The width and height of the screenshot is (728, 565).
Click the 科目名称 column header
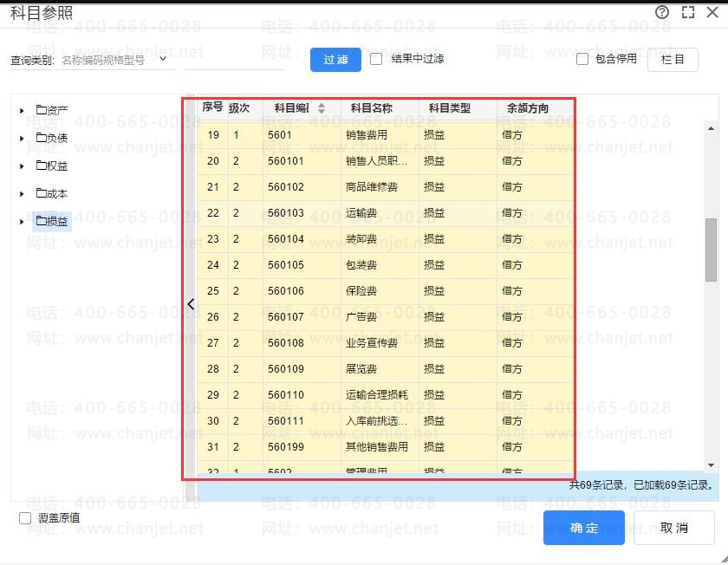point(371,108)
